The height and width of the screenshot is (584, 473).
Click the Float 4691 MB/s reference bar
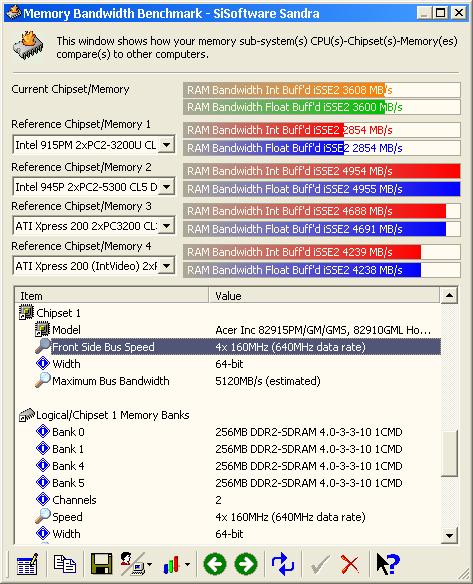[x=322, y=229]
